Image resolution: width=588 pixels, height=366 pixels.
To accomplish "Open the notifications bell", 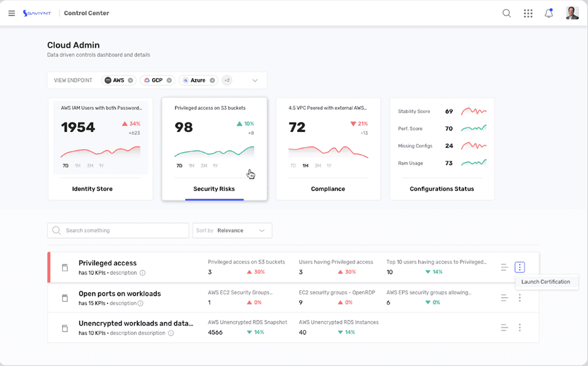I will point(549,13).
